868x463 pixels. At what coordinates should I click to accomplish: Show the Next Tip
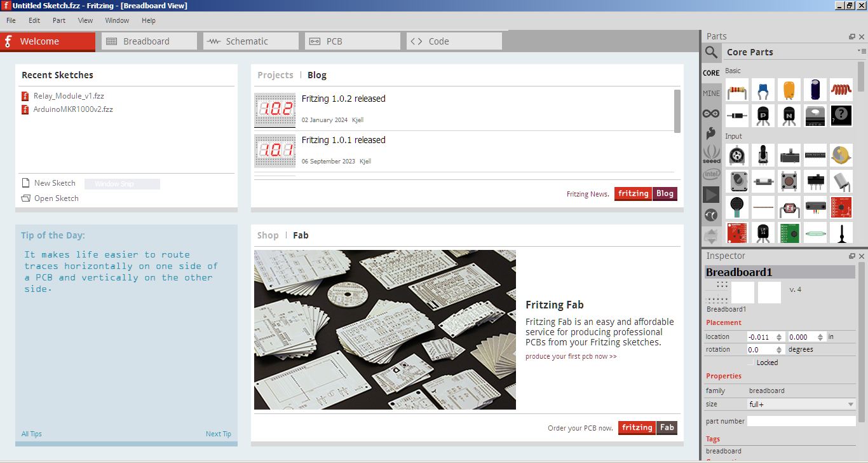coord(219,434)
